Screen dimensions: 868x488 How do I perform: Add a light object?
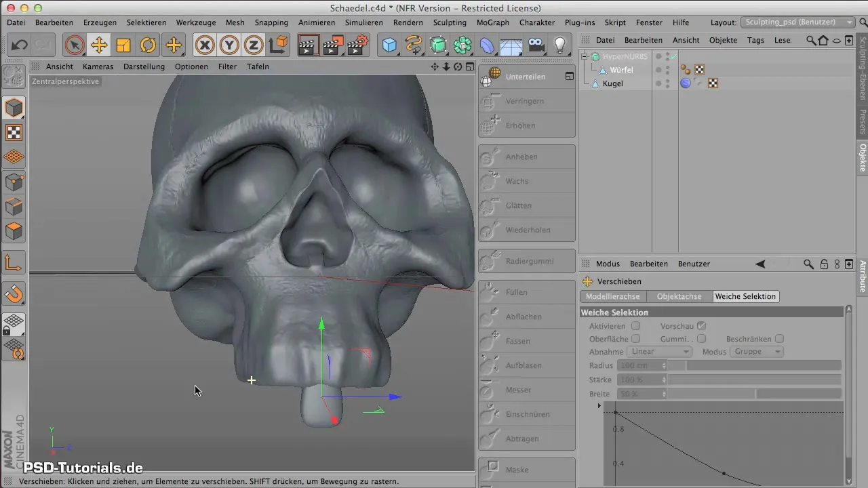pyautogui.click(x=560, y=45)
